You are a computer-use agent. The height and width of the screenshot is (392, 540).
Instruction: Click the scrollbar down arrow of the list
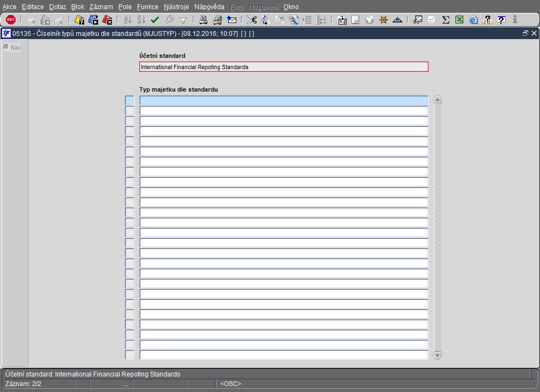click(x=437, y=355)
